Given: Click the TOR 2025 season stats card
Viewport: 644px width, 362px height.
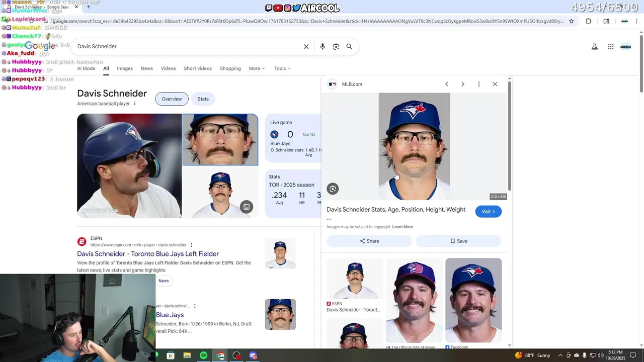Looking at the screenshot, I should tap(293, 194).
